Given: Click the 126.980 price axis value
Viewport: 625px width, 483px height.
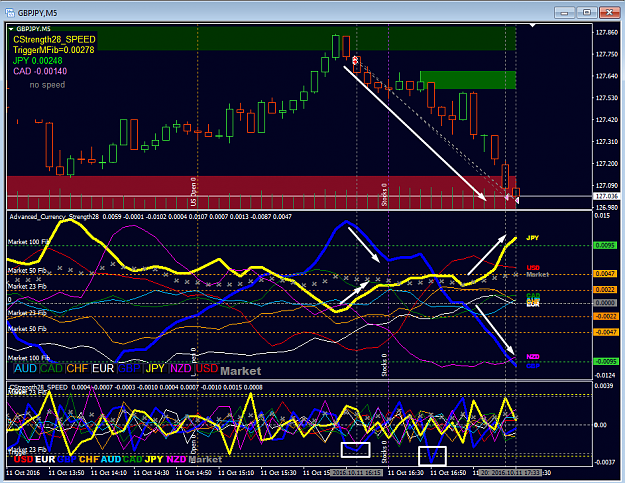Looking at the screenshot, I should (606, 207).
